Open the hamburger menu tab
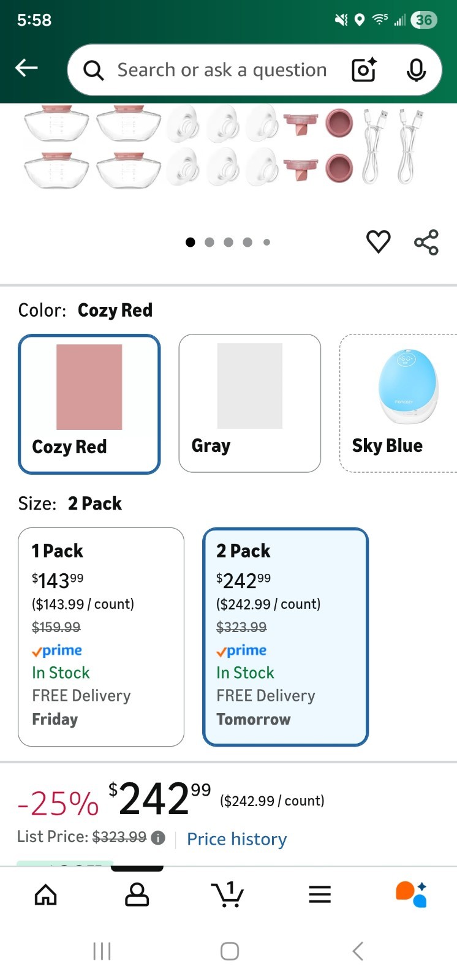This screenshot has width=457, height=980. [320, 895]
